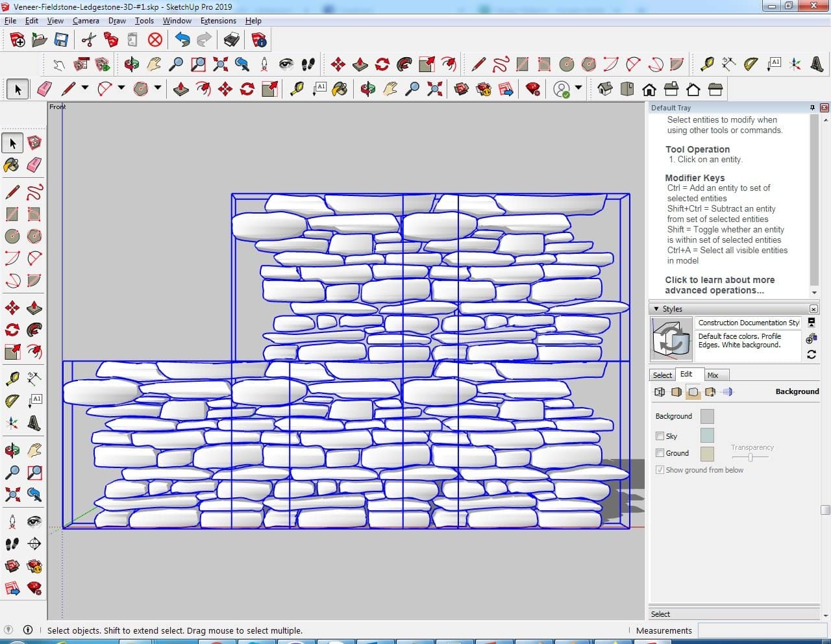Switch to Back view house icon
The image size is (831, 644).
pos(693,89)
